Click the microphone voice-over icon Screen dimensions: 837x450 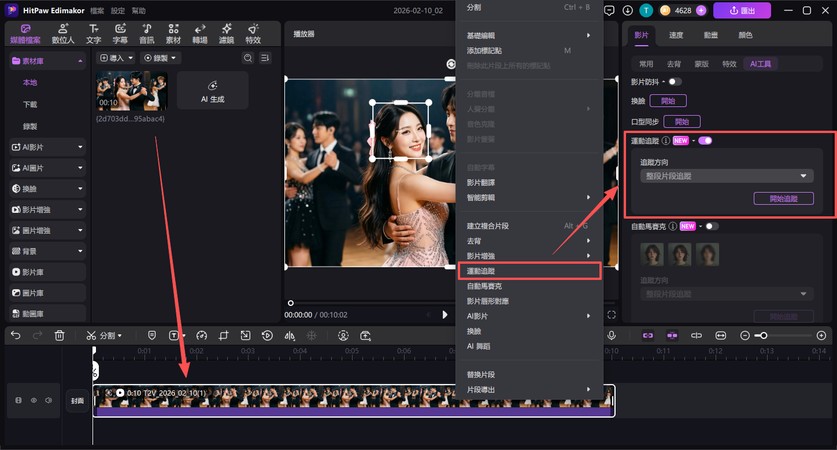612,335
